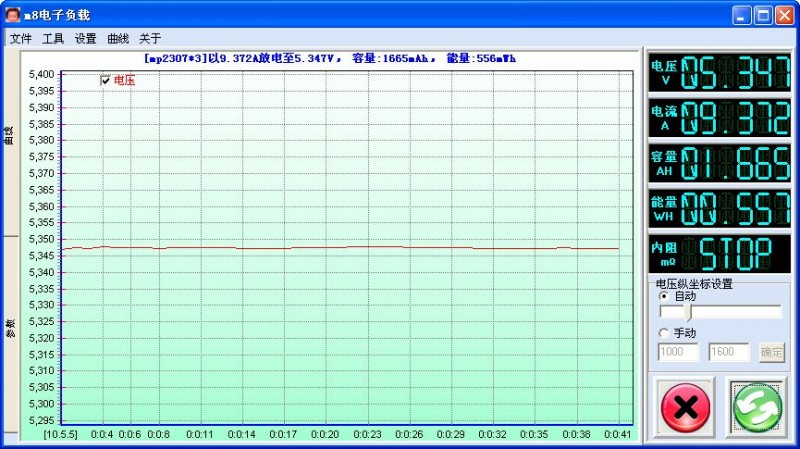Viewport: 800px width, 449px height.
Task: Click the input field showing 1000
Action: [678, 352]
